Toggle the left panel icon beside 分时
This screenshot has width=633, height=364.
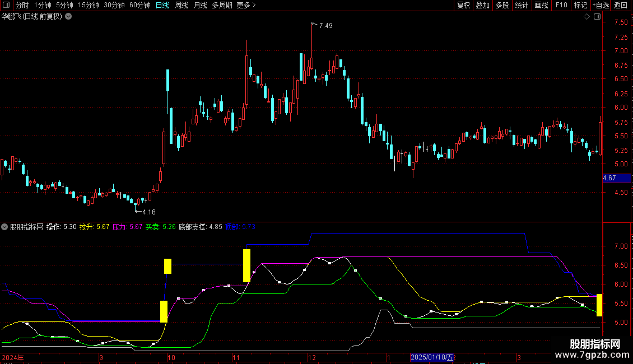[6, 5]
